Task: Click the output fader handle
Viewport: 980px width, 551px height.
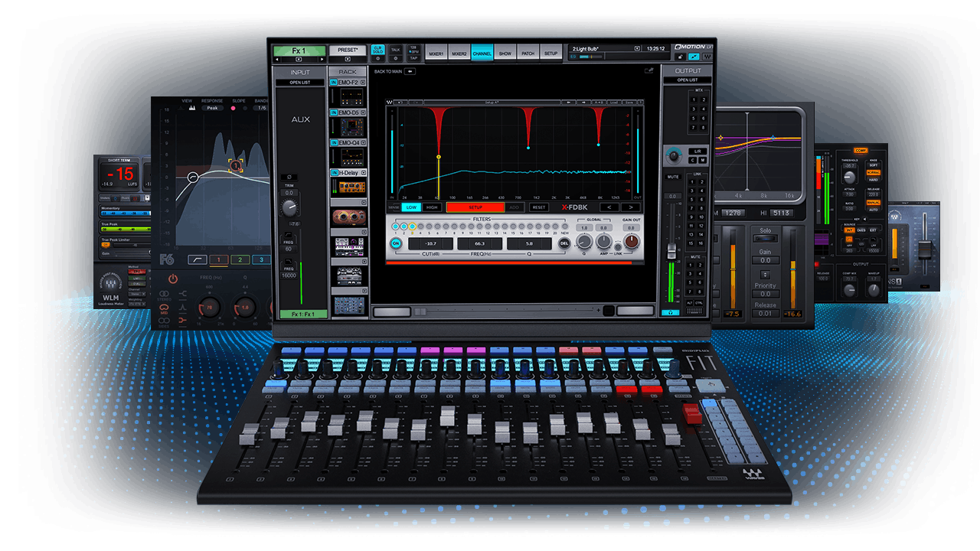Action: click(671, 250)
